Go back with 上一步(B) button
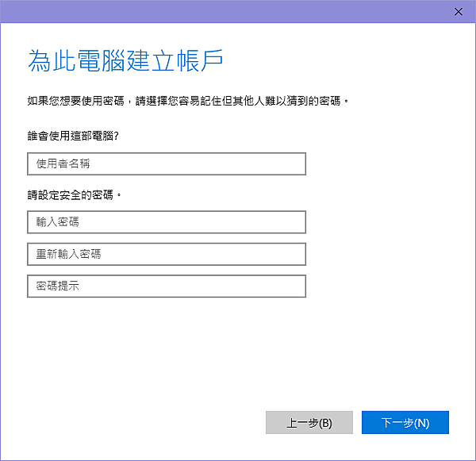 pyautogui.click(x=309, y=422)
